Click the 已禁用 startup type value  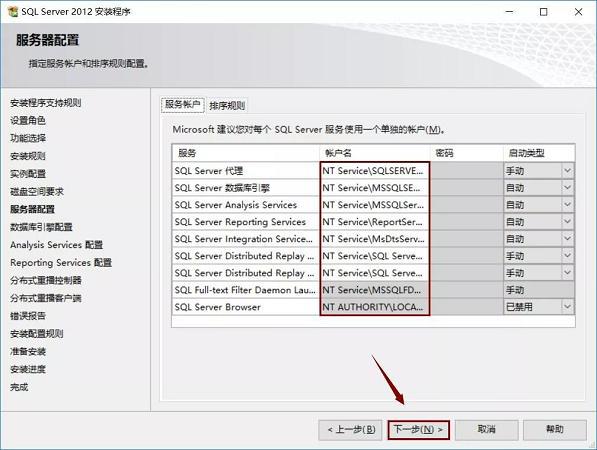click(x=519, y=307)
